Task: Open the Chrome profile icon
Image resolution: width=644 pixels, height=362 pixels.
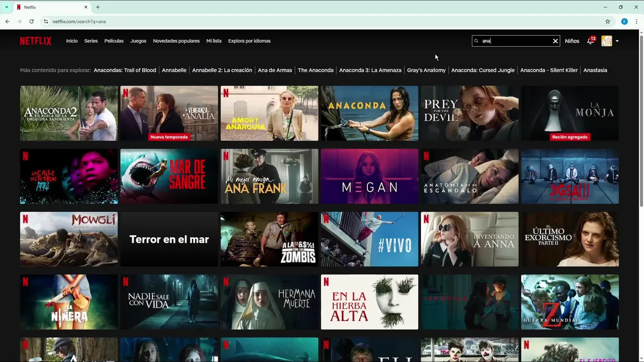Action: pyautogui.click(x=624, y=22)
